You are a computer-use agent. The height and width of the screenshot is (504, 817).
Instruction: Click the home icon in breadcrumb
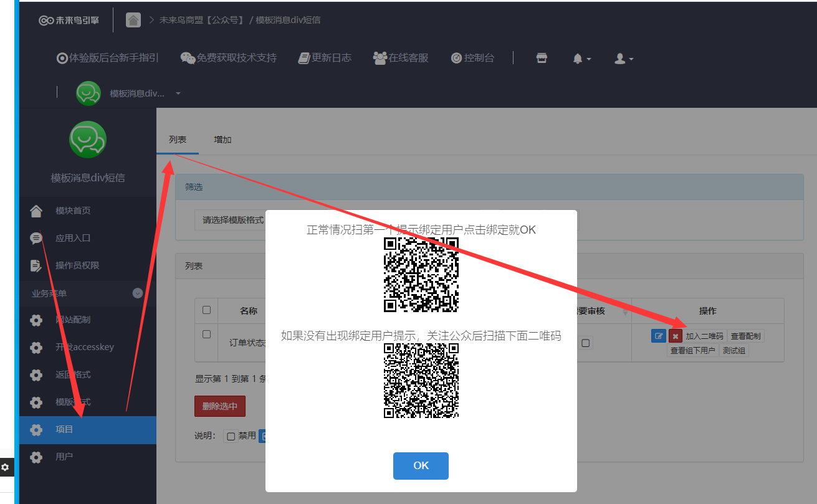click(133, 20)
